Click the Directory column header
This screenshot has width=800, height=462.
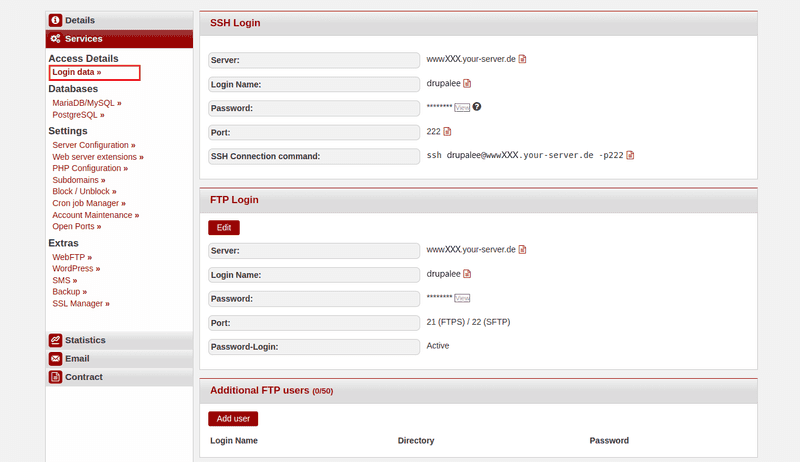416,441
